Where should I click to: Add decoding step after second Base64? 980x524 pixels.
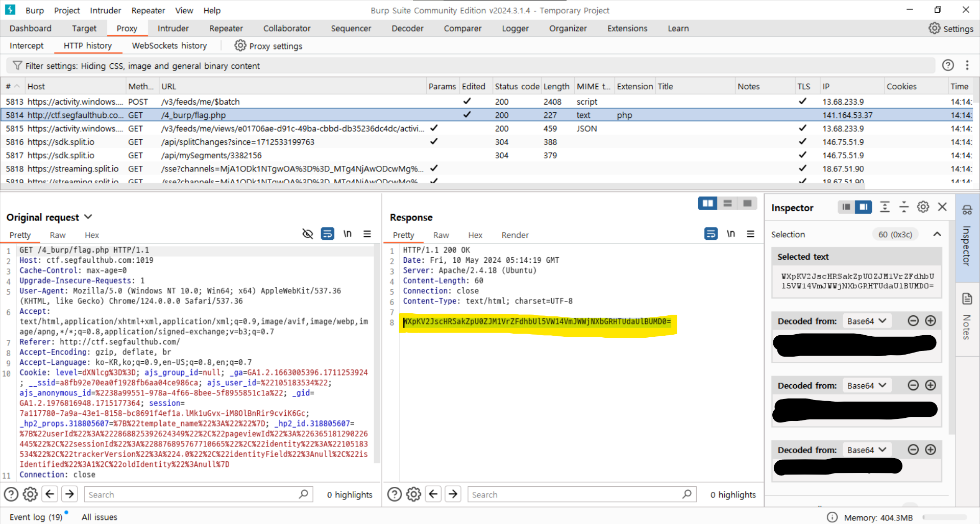(930, 385)
